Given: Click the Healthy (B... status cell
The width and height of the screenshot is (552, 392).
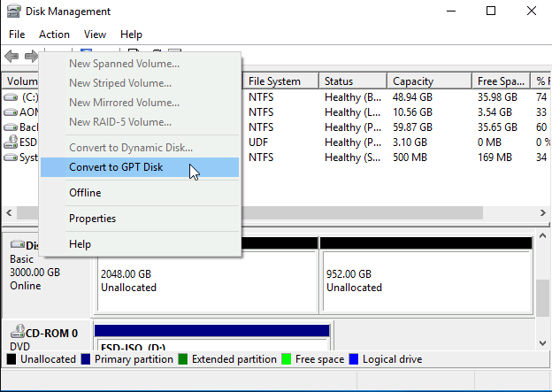Looking at the screenshot, I should [353, 96].
